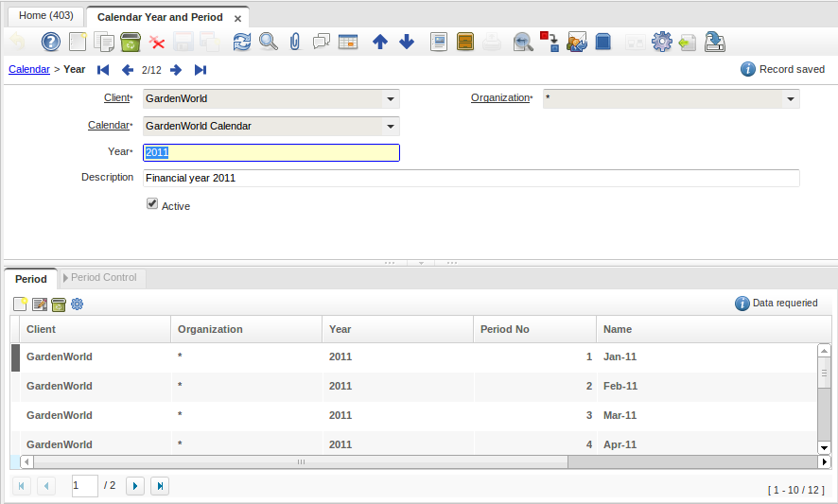Expand the GardenWorld Calendar dropdown
Screen dimensions: 838x504
(x=390, y=126)
